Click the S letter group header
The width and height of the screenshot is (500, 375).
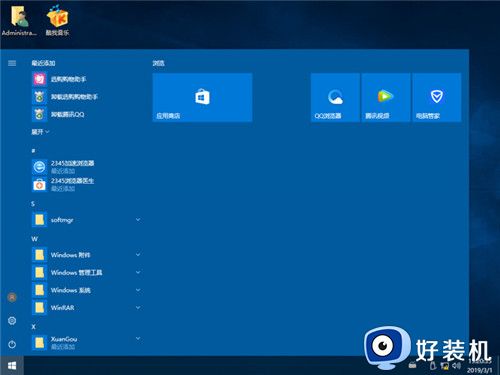click(x=33, y=204)
